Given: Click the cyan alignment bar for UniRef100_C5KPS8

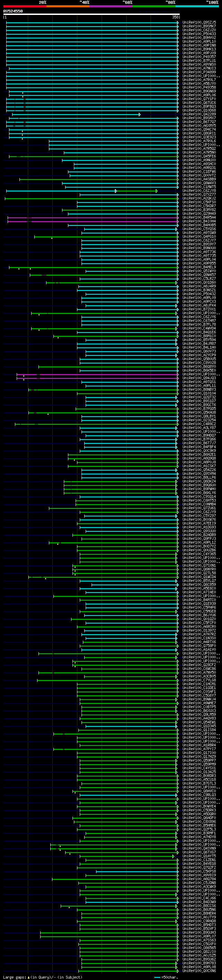Looking at the screenshot, I should coord(137,872).
